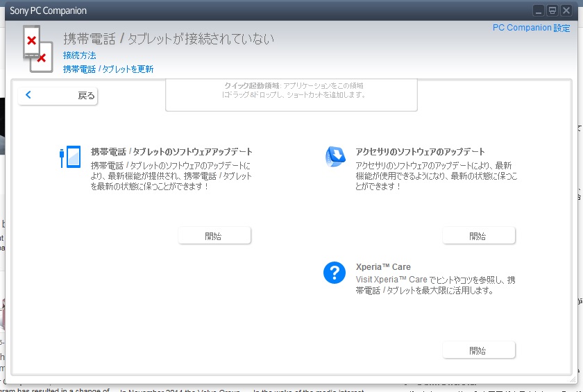Minimize the Sony PC Companion window
Screen dimensions: 583x392
click(x=539, y=10)
